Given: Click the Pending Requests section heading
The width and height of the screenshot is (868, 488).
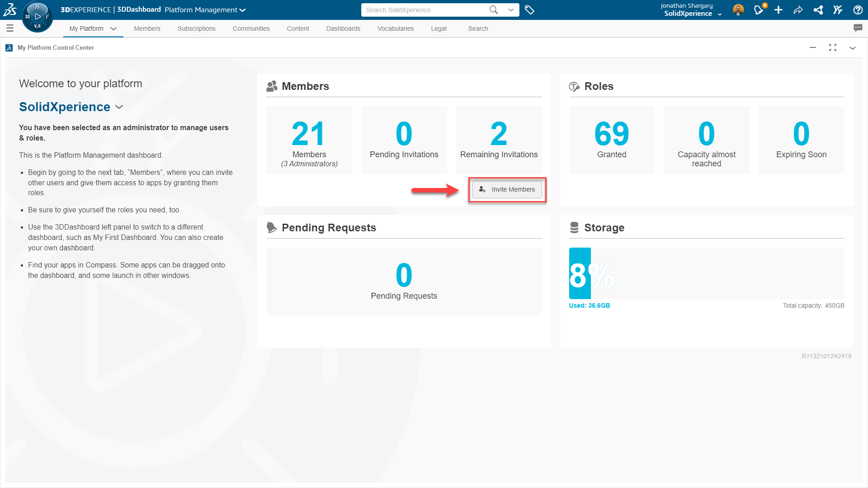Looking at the screenshot, I should [x=329, y=228].
